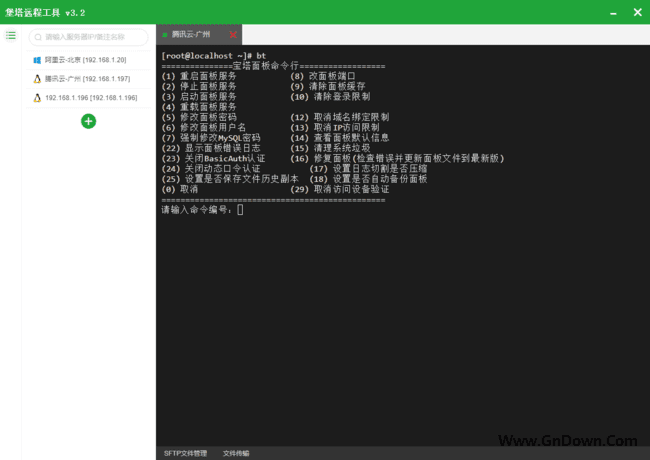This screenshot has height=460, width=650.
Task: Click terminal line (22) 显示面板错误日志
Action: pyautogui.click(x=211, y=148)
